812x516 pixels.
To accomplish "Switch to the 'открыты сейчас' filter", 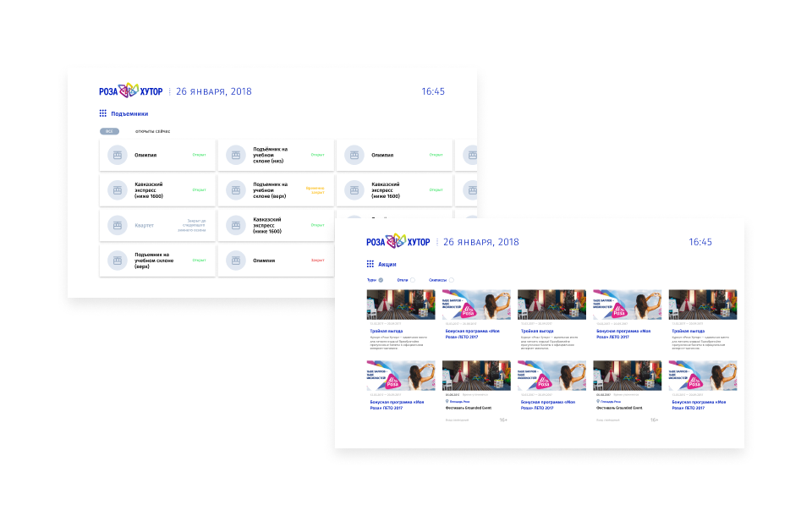I will point(153,131).
